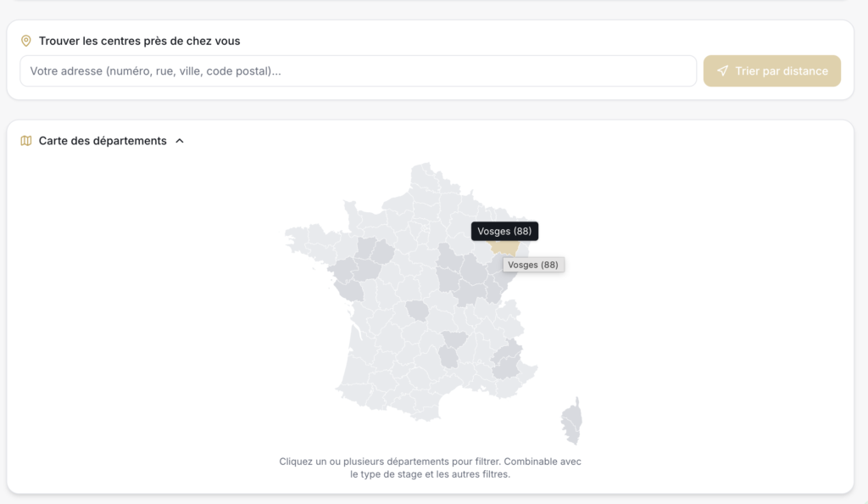Click the location pin icon beside 'Trouver les centres'

(26, 41)
